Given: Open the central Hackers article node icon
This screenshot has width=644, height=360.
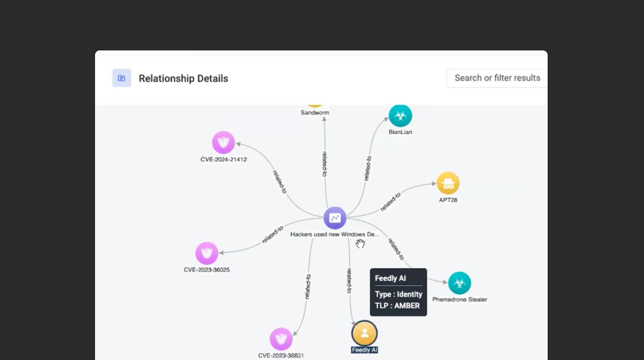Looking at the screenshot, I should (x=335, y=218).
